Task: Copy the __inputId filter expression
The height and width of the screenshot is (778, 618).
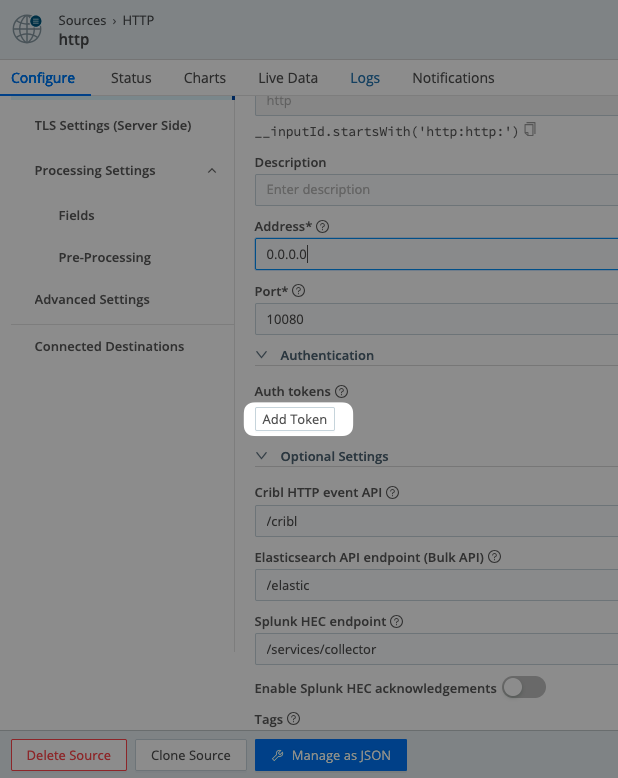Action: coord(530,129)
